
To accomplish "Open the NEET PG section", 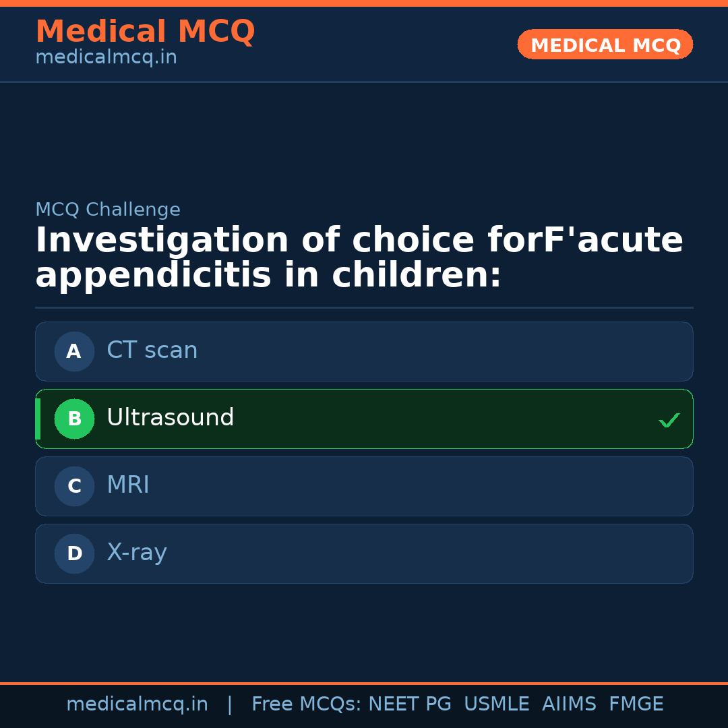I will pos(409,704).
